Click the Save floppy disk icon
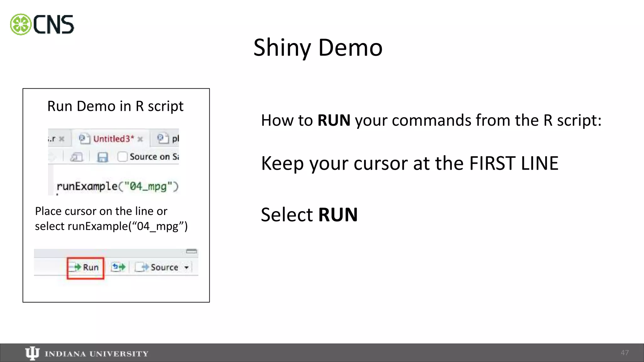Screen dimensions: 644x362 tap(102, 157)
